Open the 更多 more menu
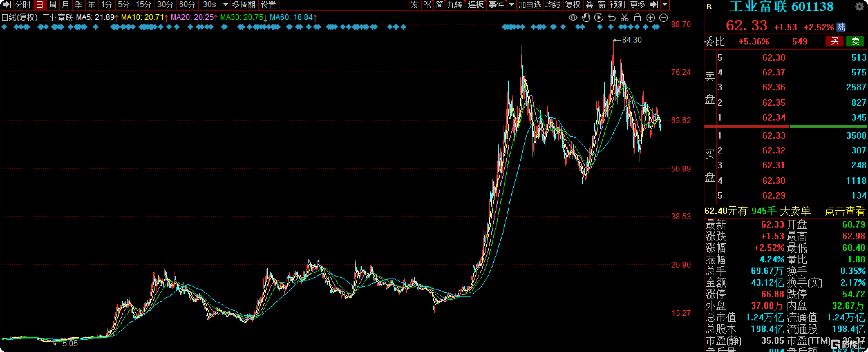This screenshot has width=868, height=352. [637, 5]
